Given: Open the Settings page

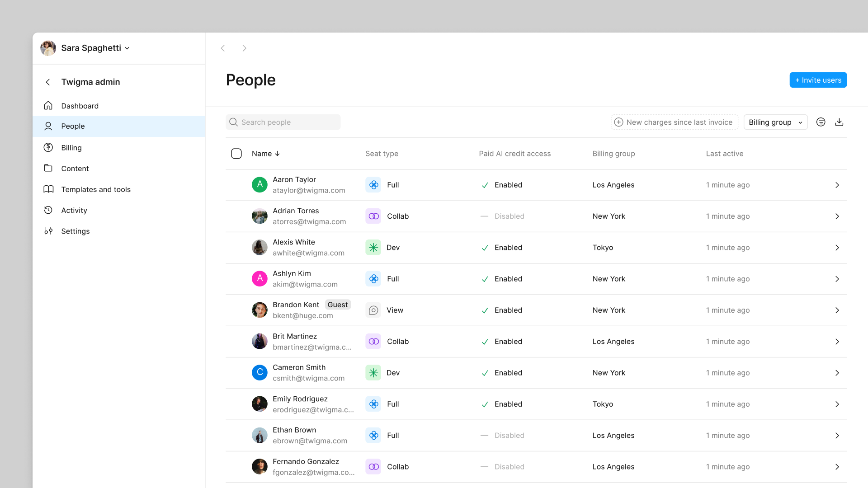Looking at the screenshot, I should (x=75, y=231).
